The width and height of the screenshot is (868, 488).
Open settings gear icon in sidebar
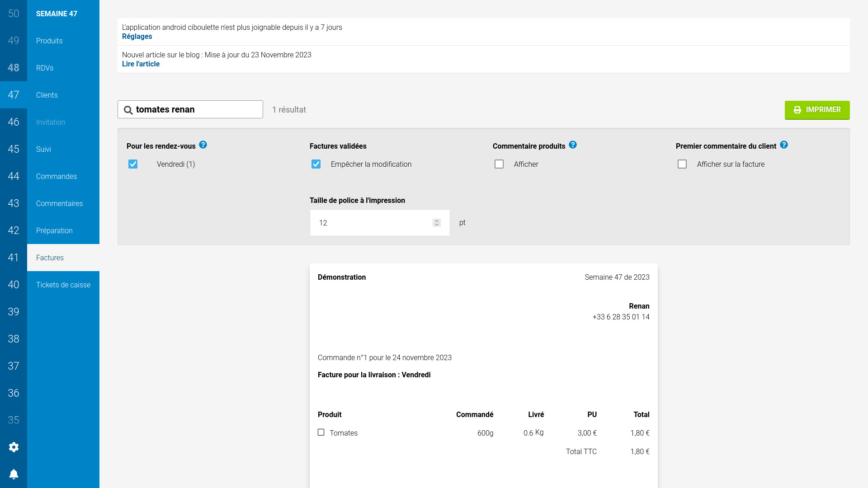click(x=14, y=447)
